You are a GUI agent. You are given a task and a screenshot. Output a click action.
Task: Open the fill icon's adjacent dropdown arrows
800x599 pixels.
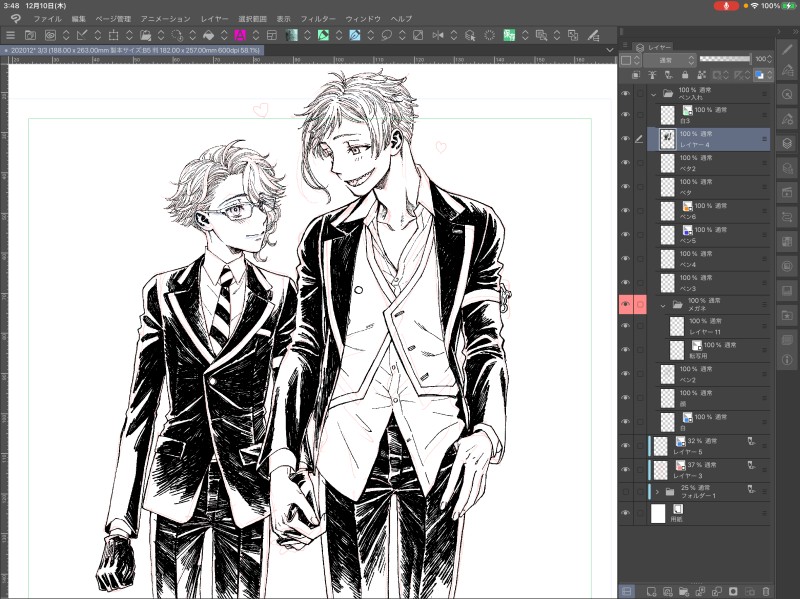coord(224,35)
